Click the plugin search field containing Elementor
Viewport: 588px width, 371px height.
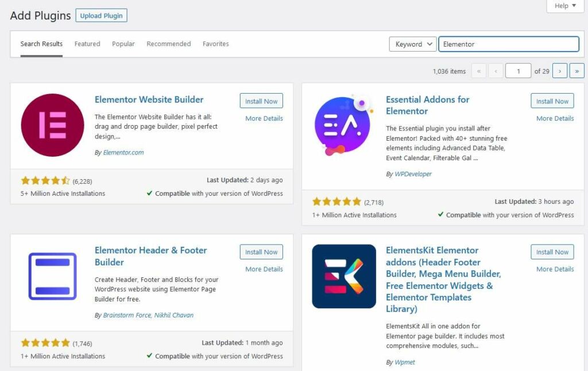(x=509, y=44)
